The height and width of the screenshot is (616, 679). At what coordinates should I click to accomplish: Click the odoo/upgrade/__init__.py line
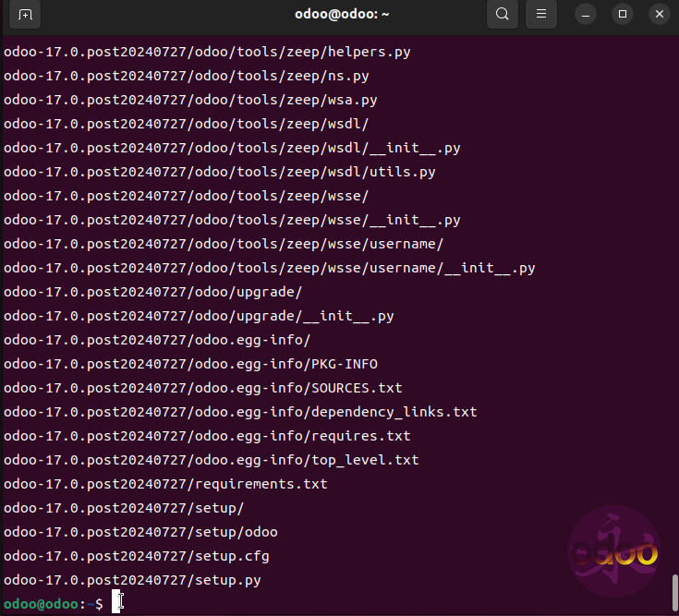pos(199,316)
